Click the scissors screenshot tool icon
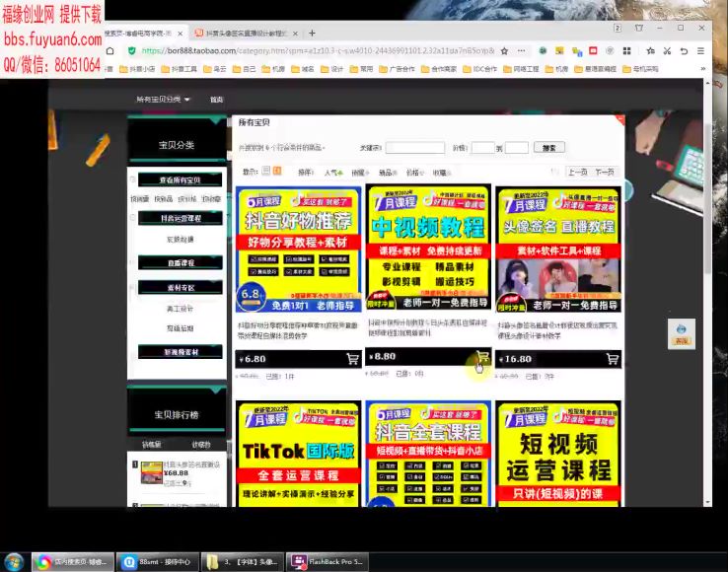The width and height of the screenshot is (728, 572). (667, 51)
